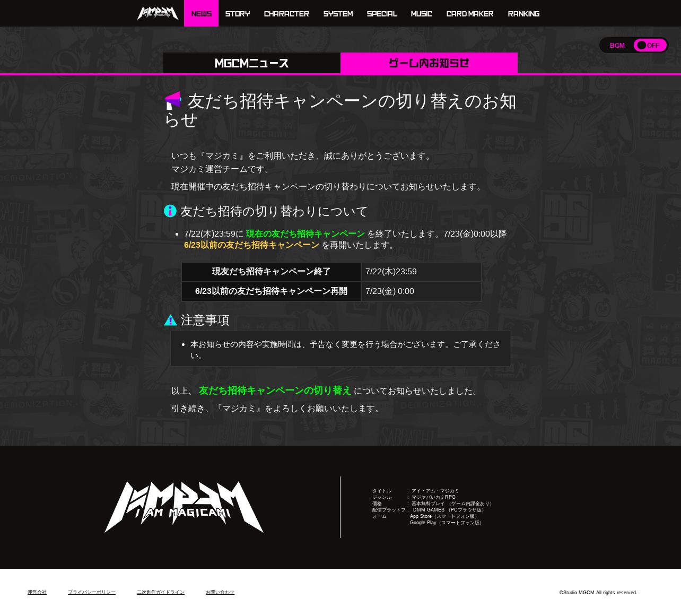Screen dimensions: 681x616
Task: Click the article title 友だち招待キャンペーンの切り替えのお知らせ
Action: [x=340, y=110]
